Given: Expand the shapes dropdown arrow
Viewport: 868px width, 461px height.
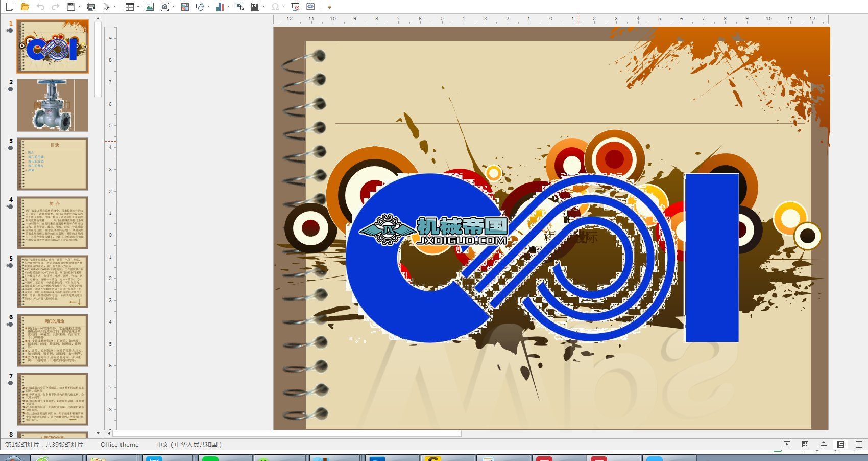Looking at the screenshot, I should (208, 7).
